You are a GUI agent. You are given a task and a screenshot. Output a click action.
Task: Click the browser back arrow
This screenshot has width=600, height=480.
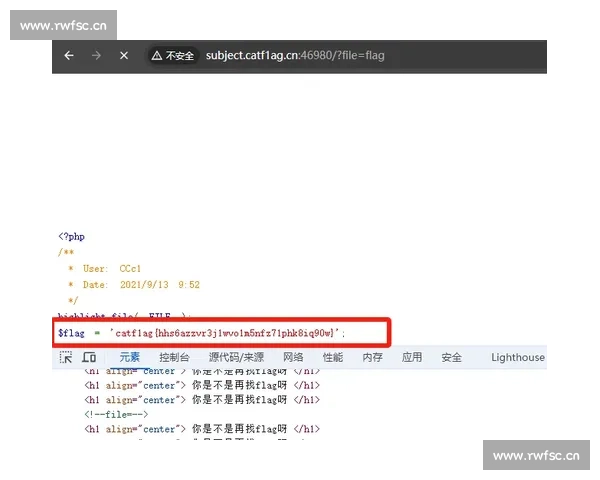pyautogui.click(x=69, y=56)
